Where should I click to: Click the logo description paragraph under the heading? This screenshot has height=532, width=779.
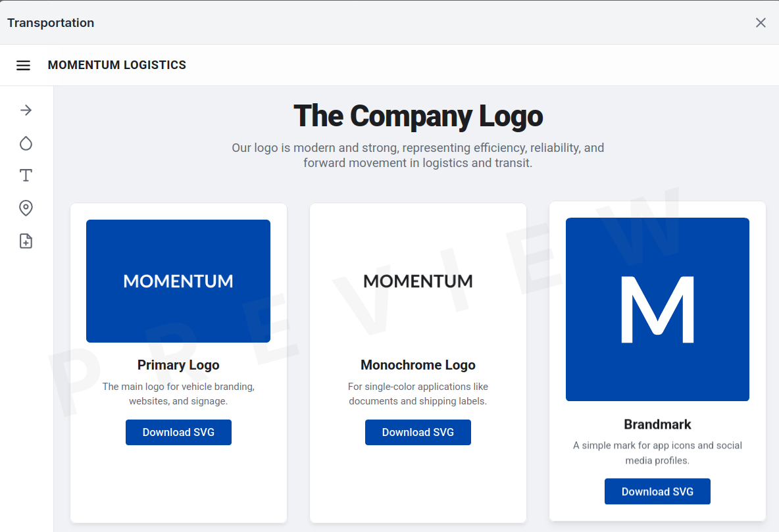(418, 155)
